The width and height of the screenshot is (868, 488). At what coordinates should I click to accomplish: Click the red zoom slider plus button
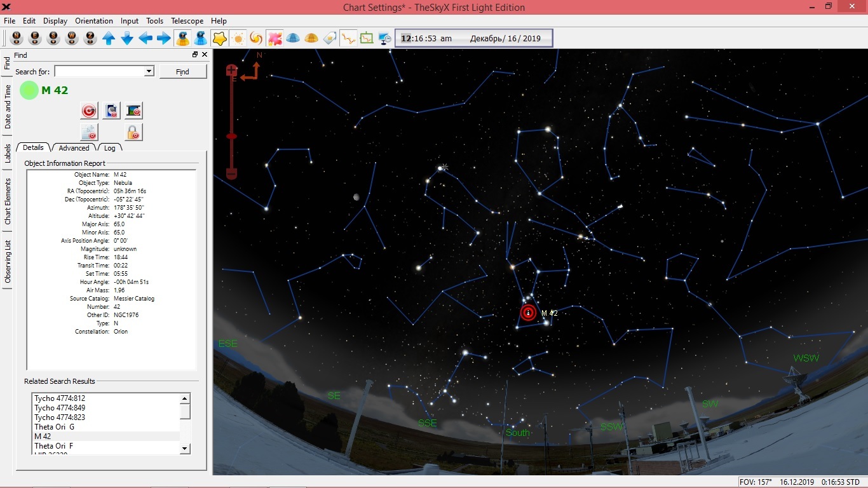[231, 70]
